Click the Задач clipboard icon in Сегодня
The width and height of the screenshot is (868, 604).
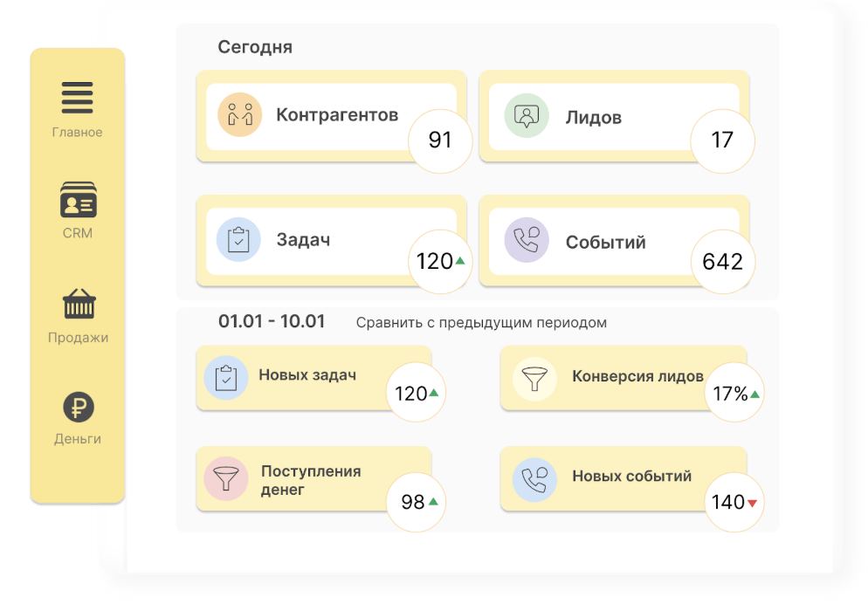pyautogui.click(x=239, y=240)
